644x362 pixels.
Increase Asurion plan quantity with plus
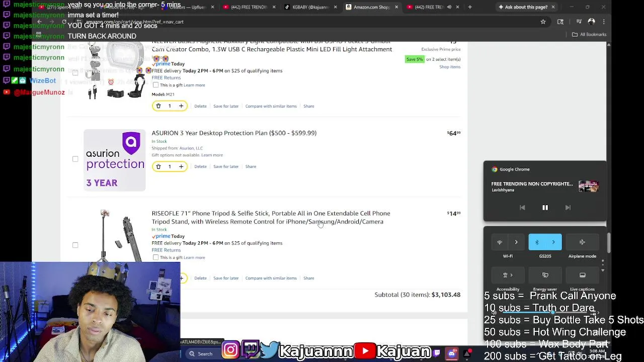tap(181, 166)
